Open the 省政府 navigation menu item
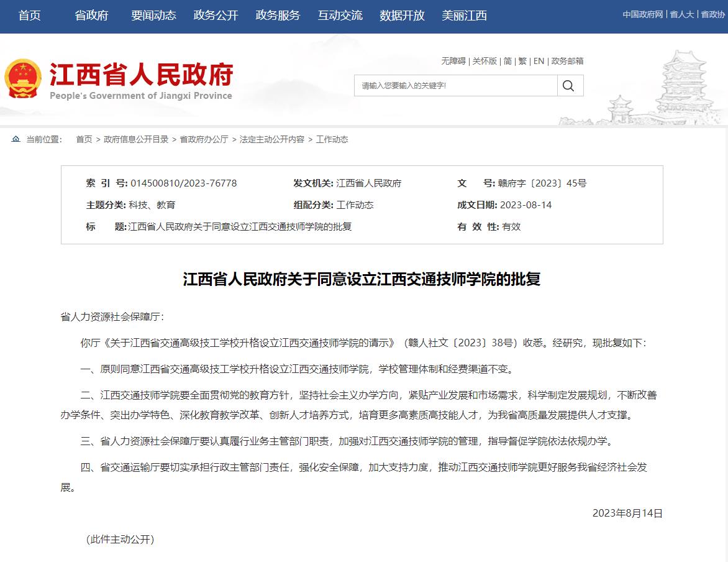Viewport: 728px width, 562px height. tap(91, 16)
